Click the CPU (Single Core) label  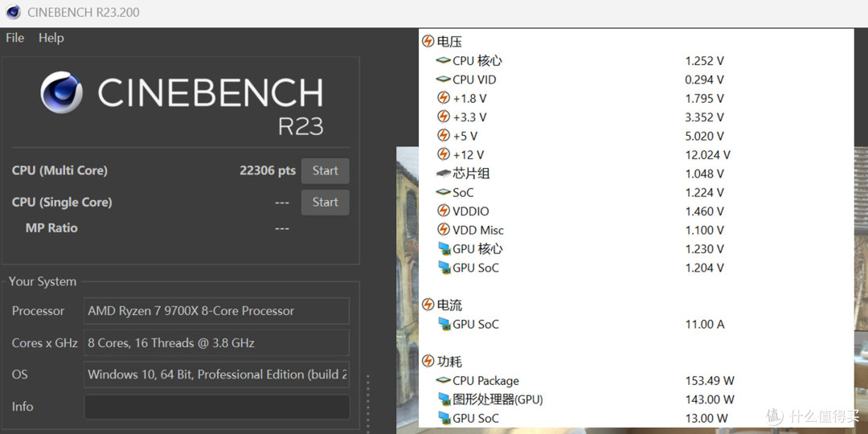pyautogui.click(x=62, y=203)
